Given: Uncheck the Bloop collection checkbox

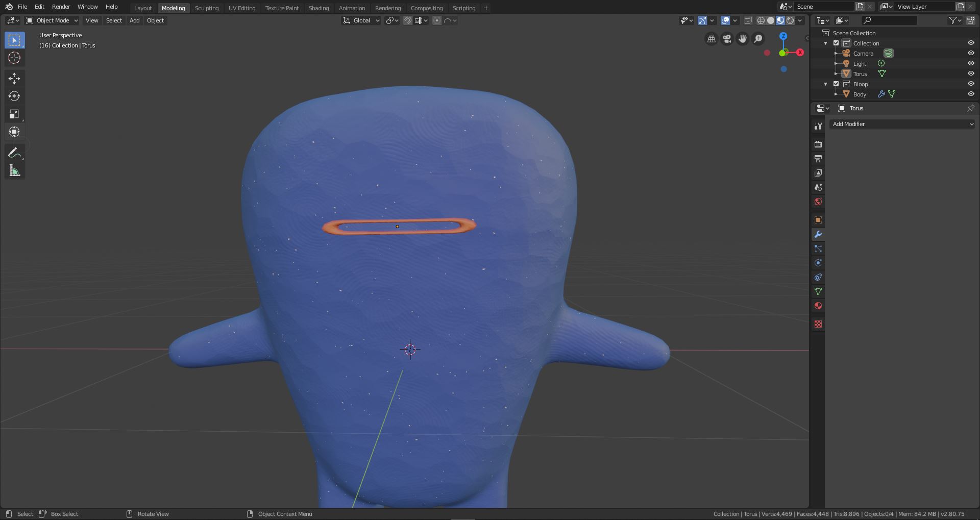Looking at the screenshot, I should pos(836,84).
